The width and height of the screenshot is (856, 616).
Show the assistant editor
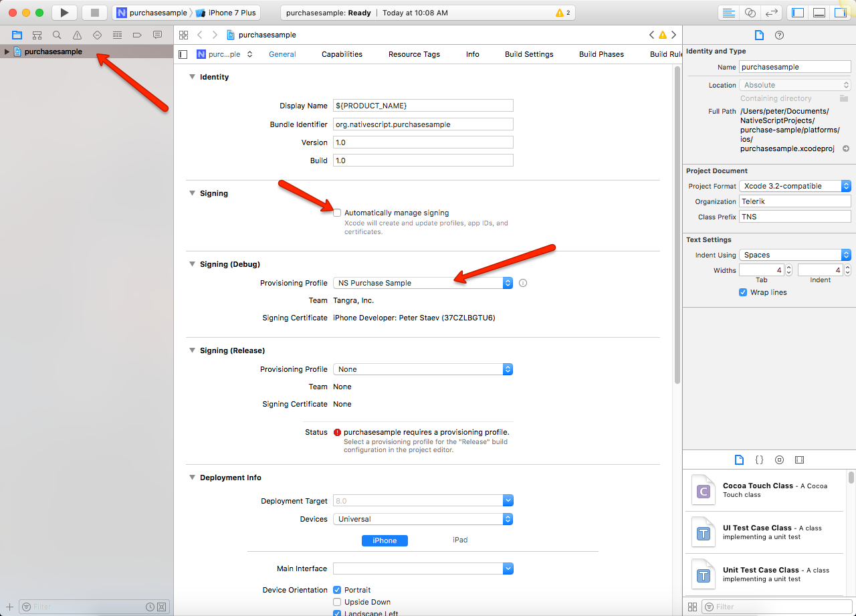click(750, 13)
